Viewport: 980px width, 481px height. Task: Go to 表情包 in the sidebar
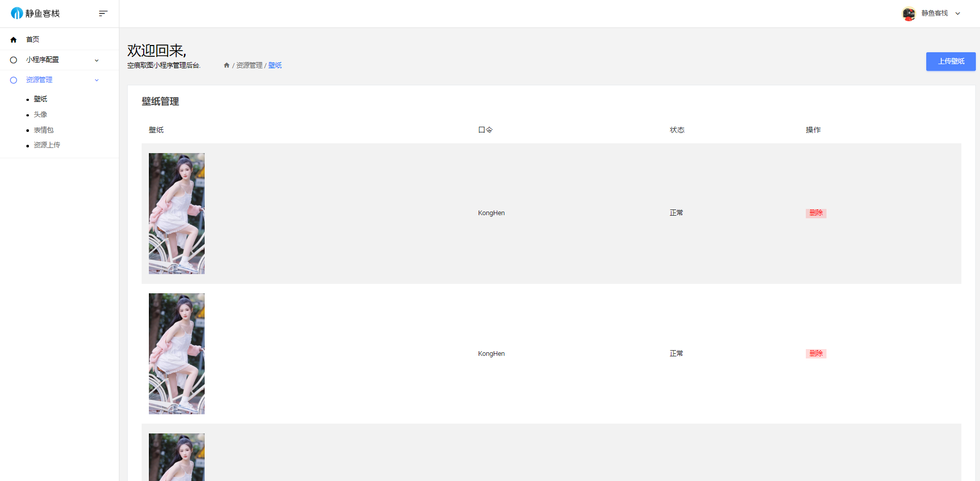click(x=43, y=130)
